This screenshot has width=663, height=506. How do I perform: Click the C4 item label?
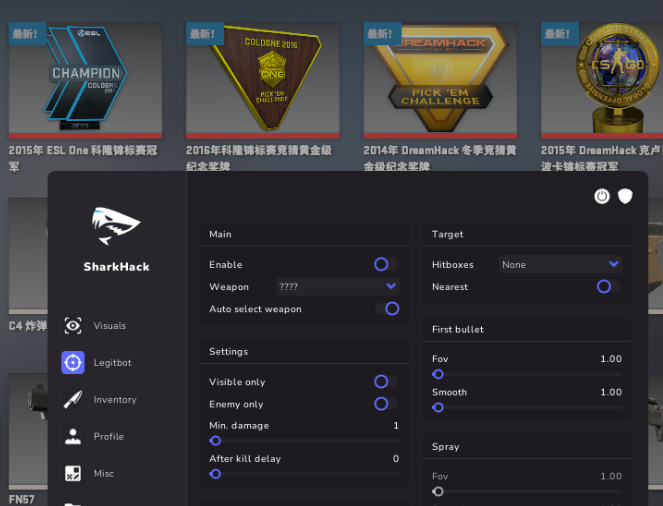(x=28, y=326)
